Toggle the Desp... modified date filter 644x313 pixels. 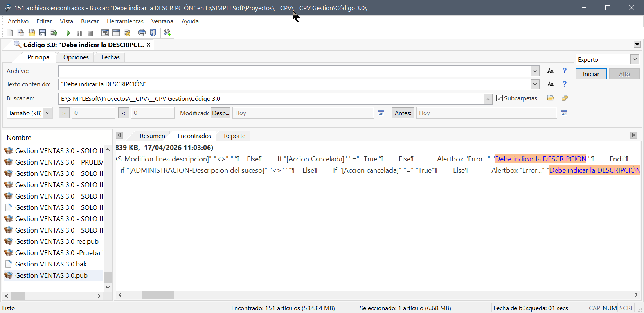(x=221, y=113)
